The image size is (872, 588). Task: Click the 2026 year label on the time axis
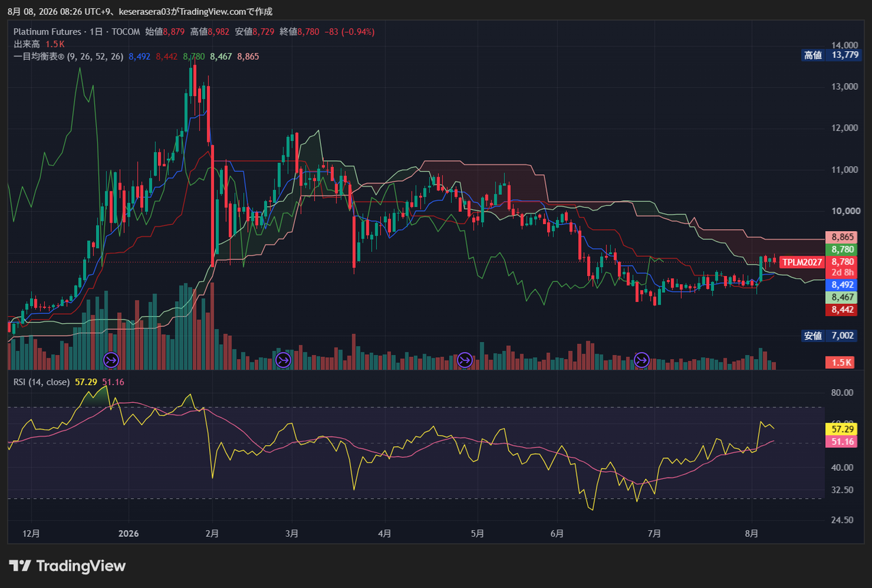127,534
